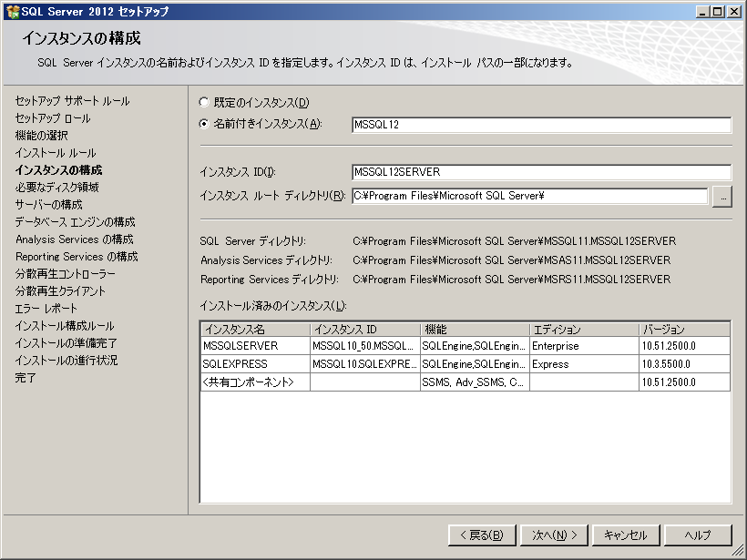This screenshot has height=560, width=747.
Task: Click the バージョン column header
Action: [x=683, y=330]
